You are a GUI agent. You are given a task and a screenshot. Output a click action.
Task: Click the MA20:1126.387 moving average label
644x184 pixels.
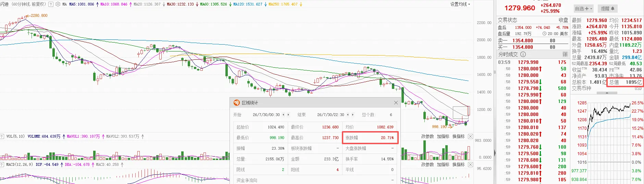click(x=147, y=4)
